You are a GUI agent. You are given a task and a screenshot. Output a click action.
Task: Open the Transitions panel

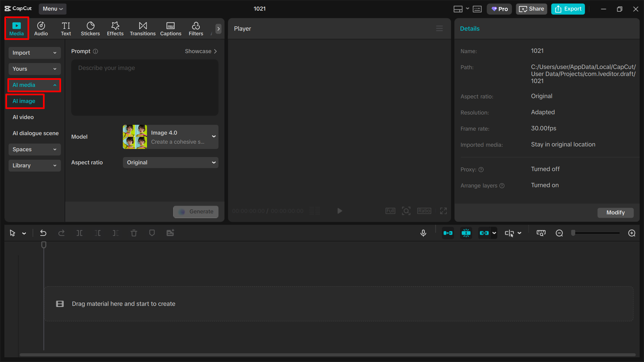coord(143,28)
